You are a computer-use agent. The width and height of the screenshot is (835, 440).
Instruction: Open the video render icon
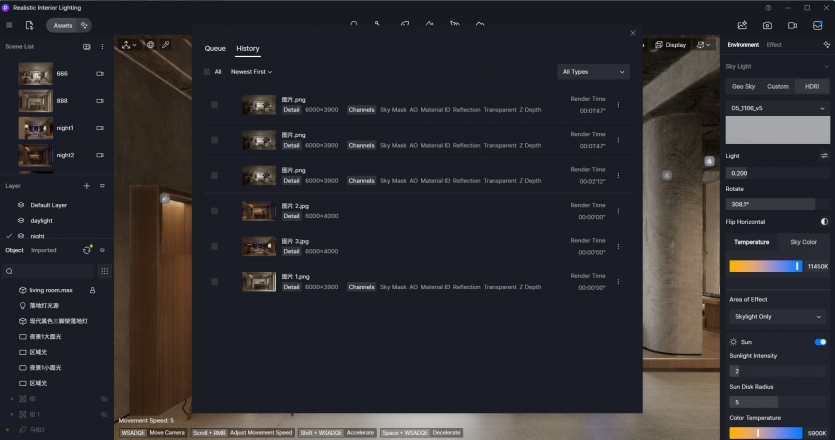[x=792, y=25]
